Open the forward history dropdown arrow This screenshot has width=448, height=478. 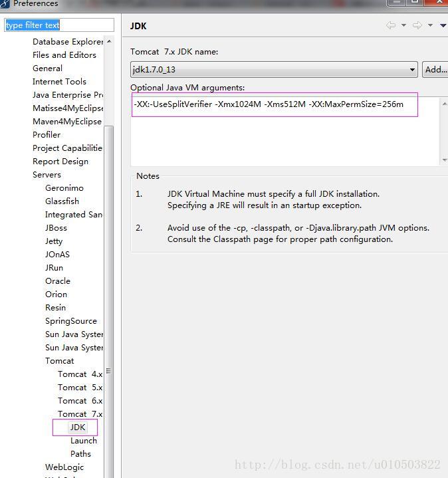pos(430,25)
